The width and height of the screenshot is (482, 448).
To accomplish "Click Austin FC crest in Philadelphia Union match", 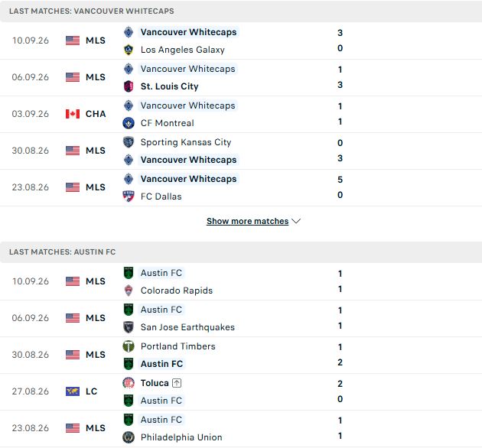I will (x=129, y=420).
